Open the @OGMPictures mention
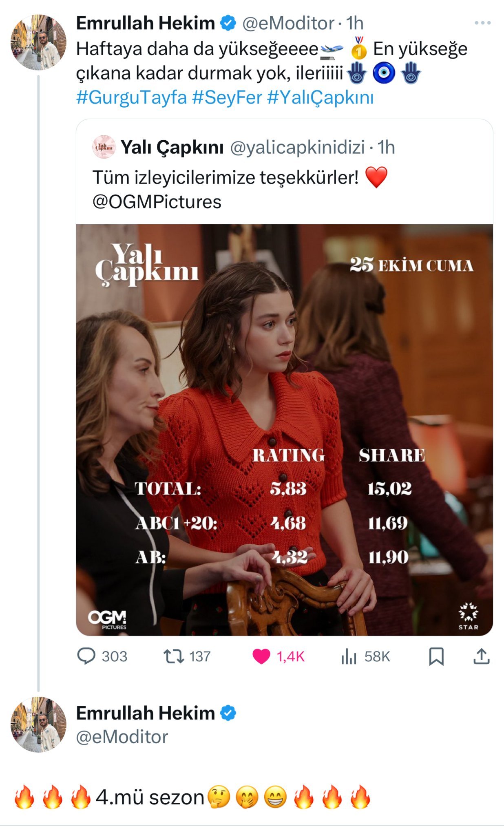The height and width of the screenshot is (835, 504). 157,202
